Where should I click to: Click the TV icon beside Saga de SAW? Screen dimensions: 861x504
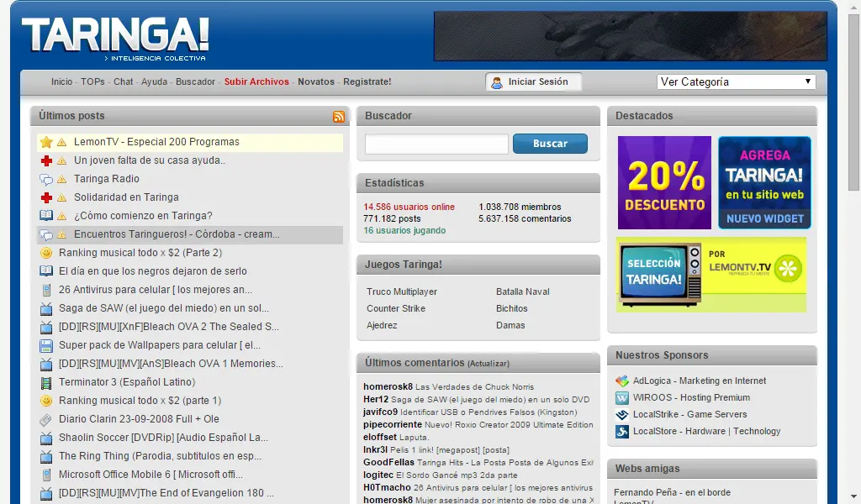tap(46, 308)
